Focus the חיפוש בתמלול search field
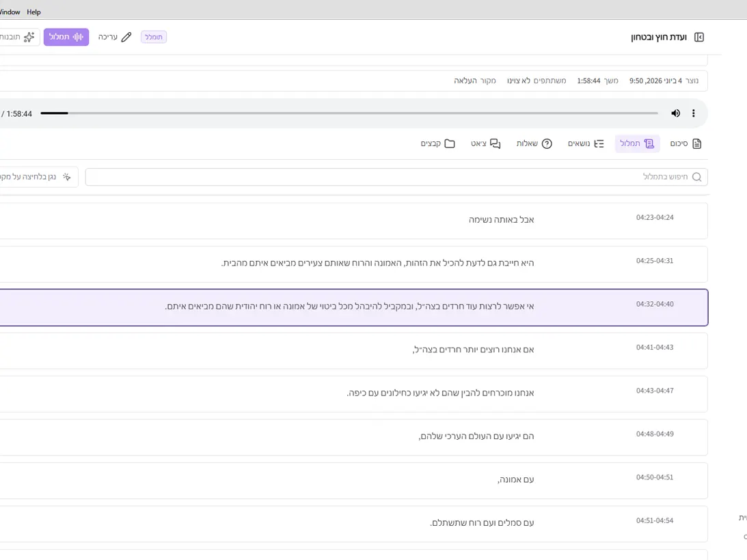747x560 pixels. [396, 177]
